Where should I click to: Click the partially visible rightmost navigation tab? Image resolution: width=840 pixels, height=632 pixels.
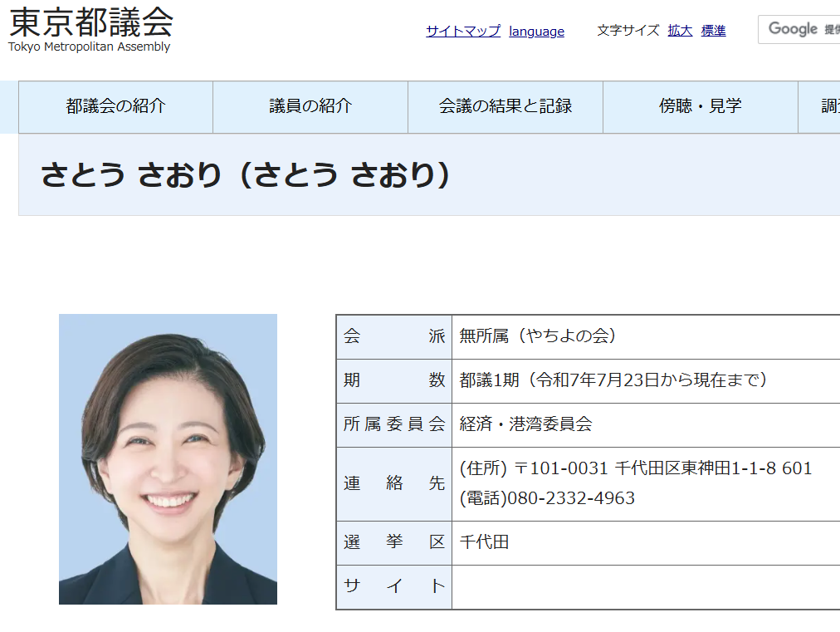(820, 106)
